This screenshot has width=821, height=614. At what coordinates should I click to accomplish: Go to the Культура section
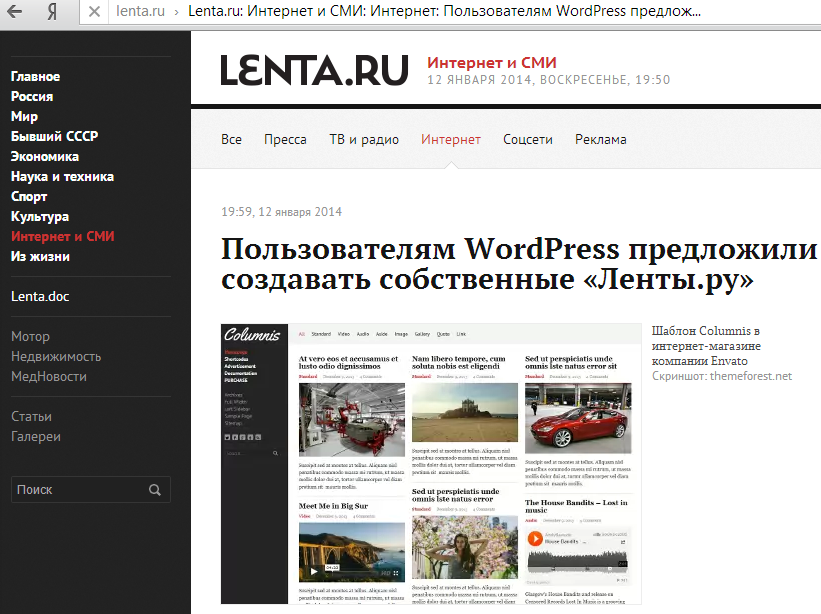(40, 217)
